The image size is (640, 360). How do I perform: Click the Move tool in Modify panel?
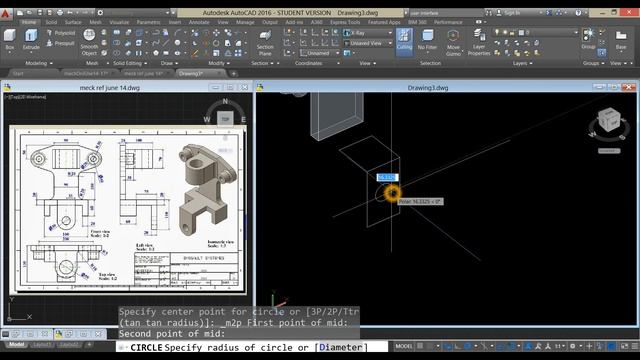(x=216, y=33)
